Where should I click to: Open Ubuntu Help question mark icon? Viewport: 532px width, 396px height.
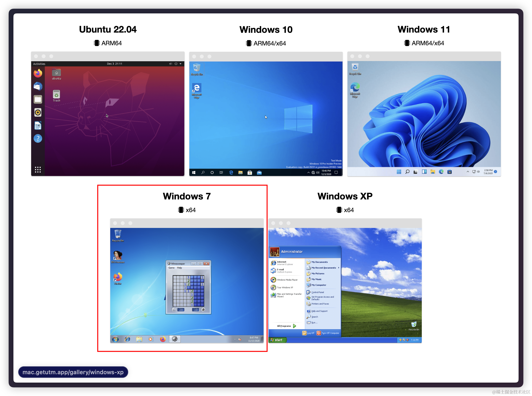coord(38,138)
